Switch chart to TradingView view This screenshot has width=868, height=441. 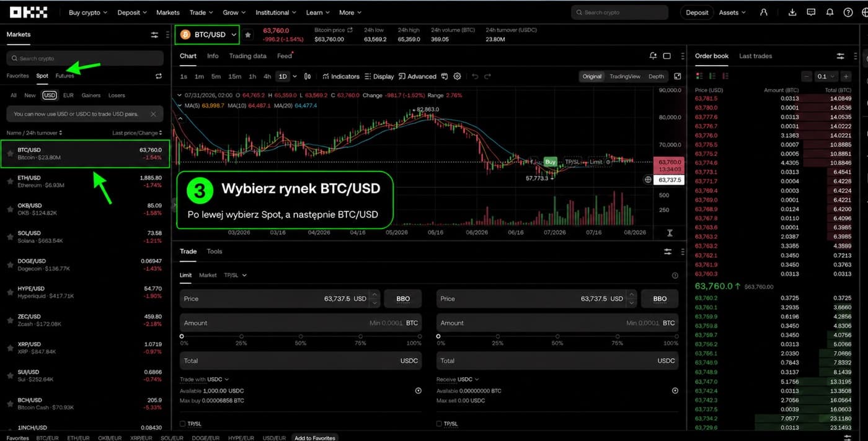coord(625,76)
